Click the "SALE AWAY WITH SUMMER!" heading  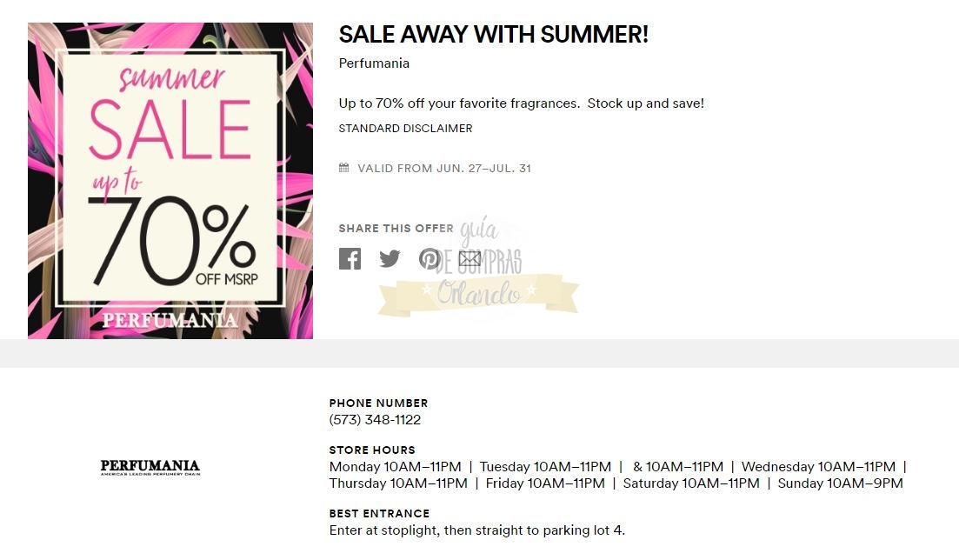493,35
